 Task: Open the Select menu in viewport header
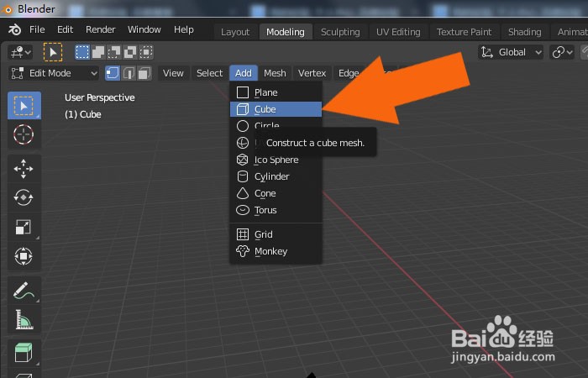(210, 73)
